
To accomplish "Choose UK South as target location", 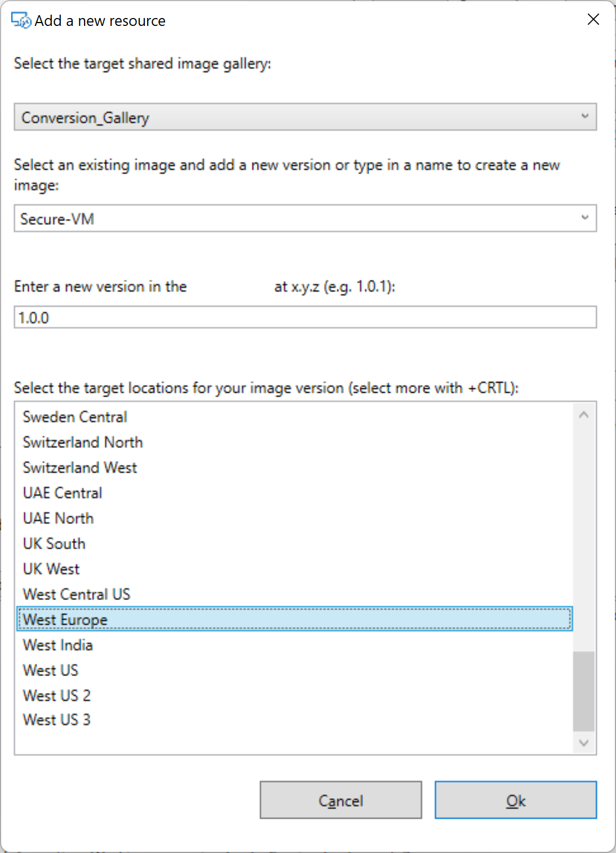I will click(294, 544).
